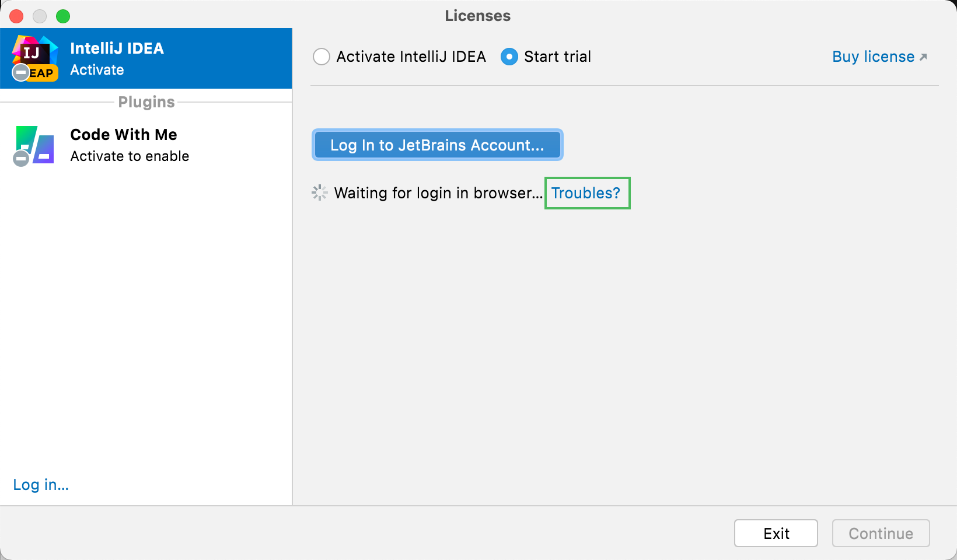Click the disabled Continue button
Screen dimensions: 957x560
(881, 533)
